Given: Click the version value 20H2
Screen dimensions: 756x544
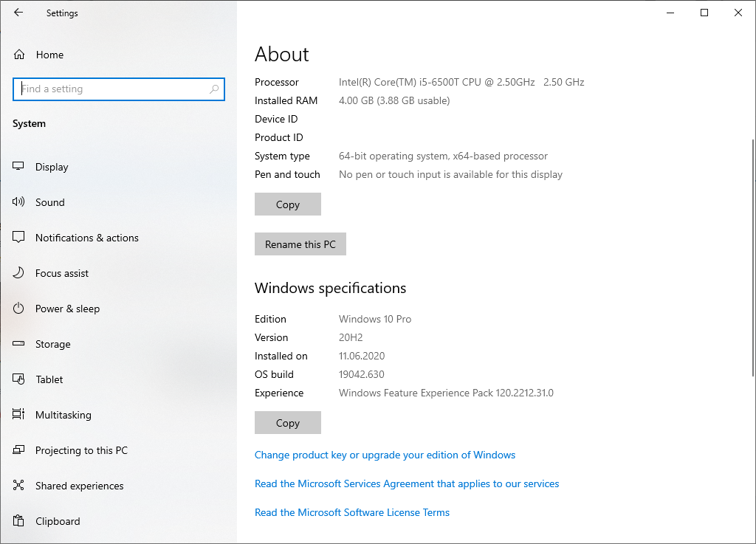Looking at the screenshot, I should point(351,337).
